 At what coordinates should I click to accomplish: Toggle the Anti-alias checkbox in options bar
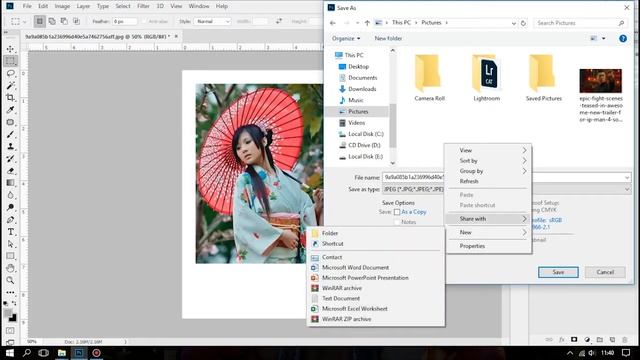coord(144,21)
